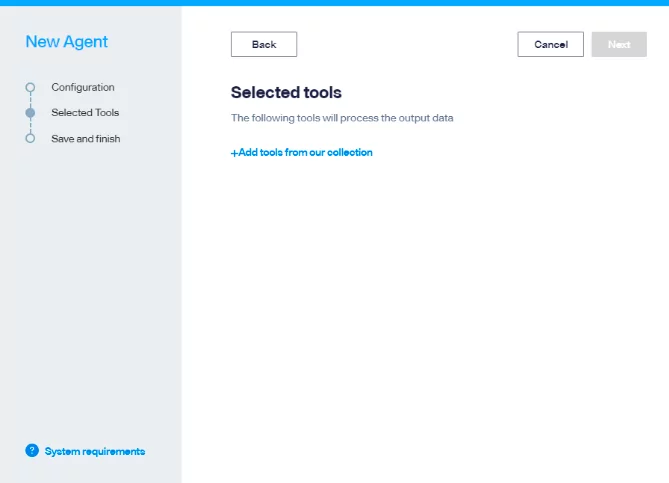Select the Selected Tools step label
This screenshot has height=483, width=669.
coord(85,113)
